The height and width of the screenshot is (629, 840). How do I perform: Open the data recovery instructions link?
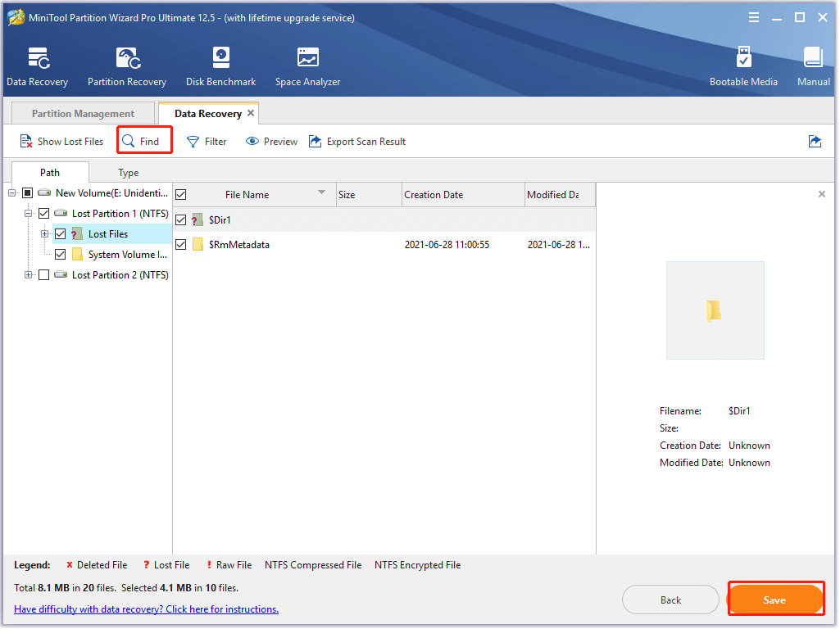(146, 609)
